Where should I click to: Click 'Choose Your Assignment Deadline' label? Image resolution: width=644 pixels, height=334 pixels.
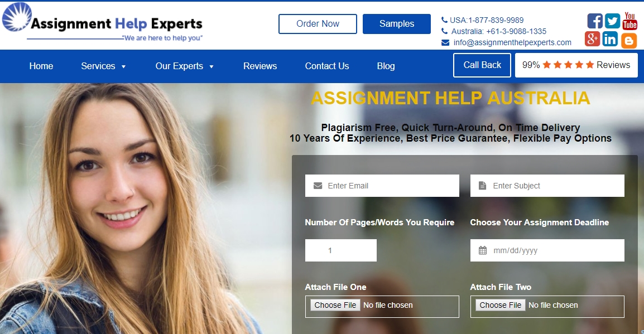(x=539, y=222)
